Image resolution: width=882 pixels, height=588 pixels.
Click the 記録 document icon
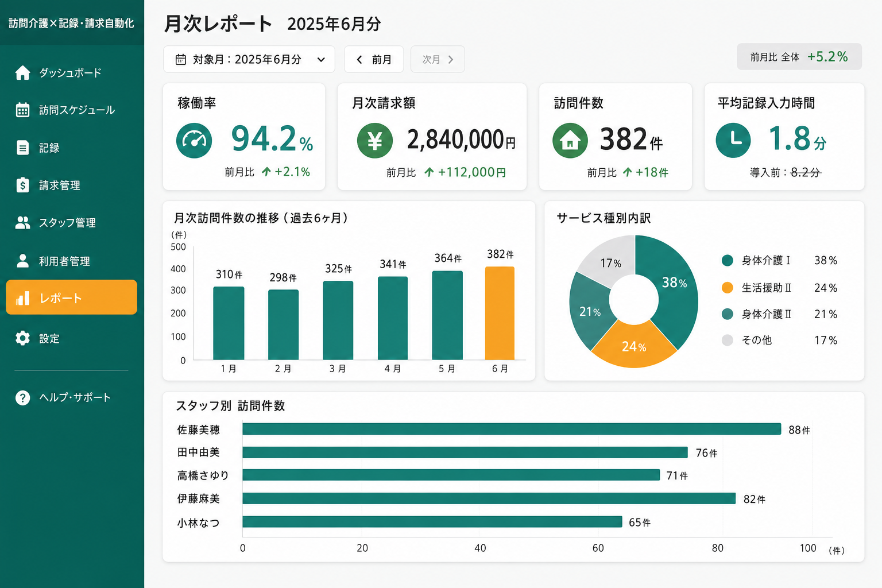tap(22, 148)
